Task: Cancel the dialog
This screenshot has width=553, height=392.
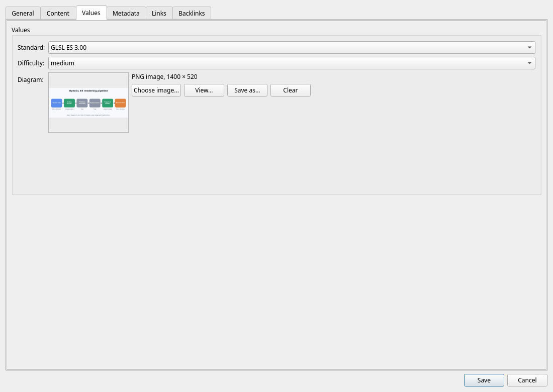Action: click(527, 380)
